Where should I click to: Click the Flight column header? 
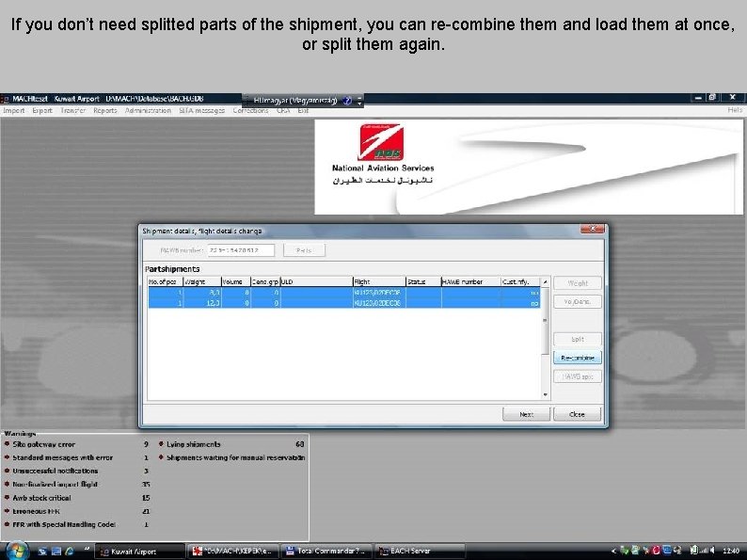[379, 281]
